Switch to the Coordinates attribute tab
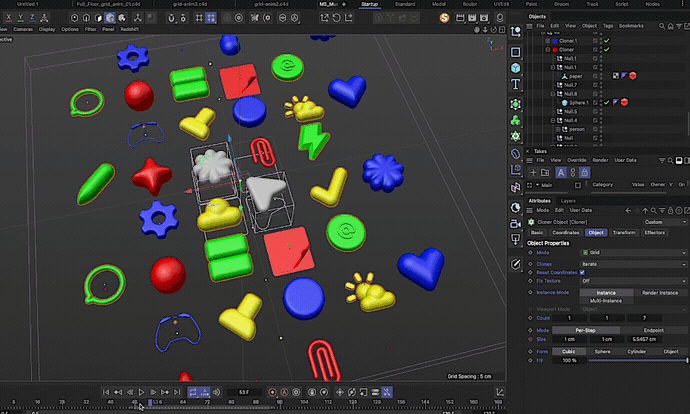 point(566,232)
